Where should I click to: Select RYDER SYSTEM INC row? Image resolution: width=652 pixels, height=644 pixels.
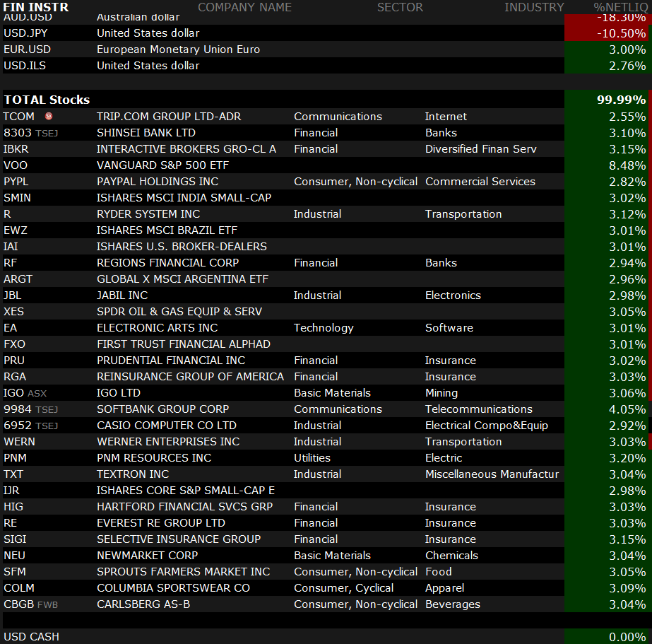pos(325,213)
